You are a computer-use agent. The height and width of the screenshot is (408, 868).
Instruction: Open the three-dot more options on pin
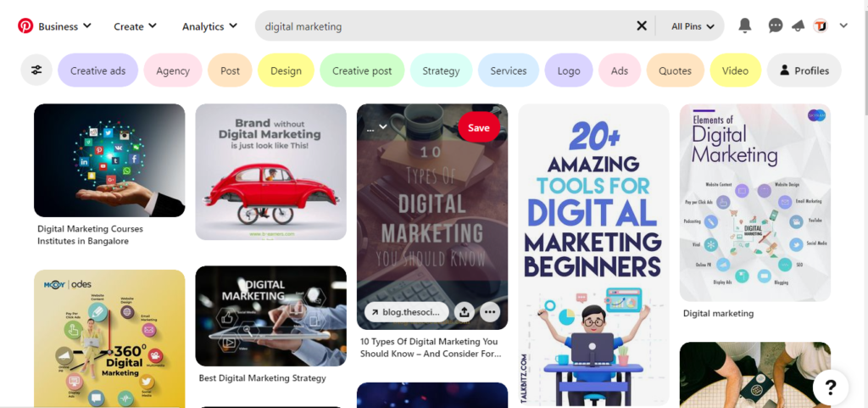coord(490,312)
